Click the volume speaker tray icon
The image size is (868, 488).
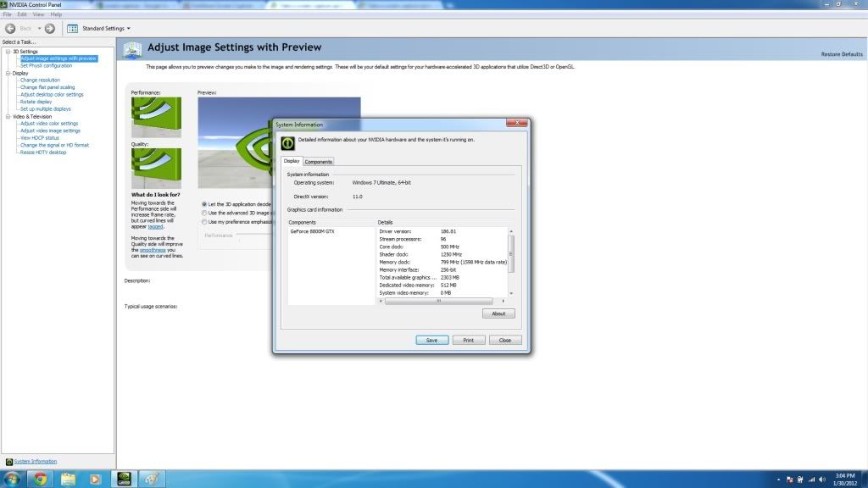point(822,480)
